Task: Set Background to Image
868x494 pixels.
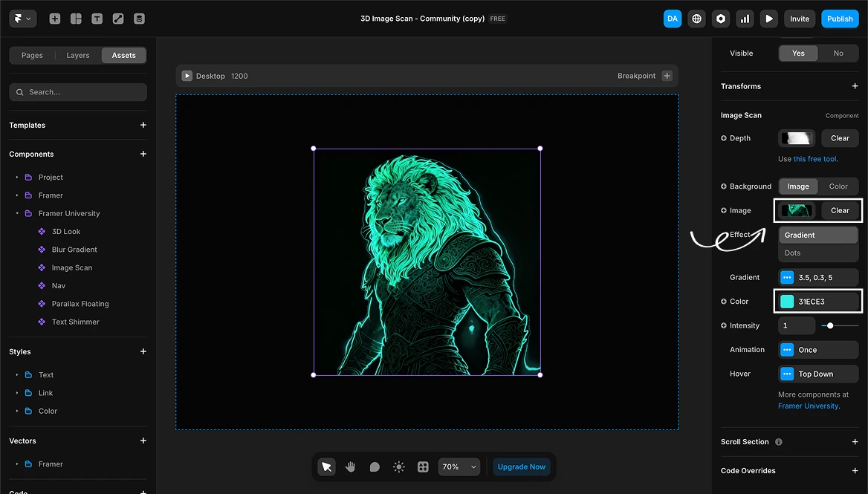Action: (x=798, y=186)
